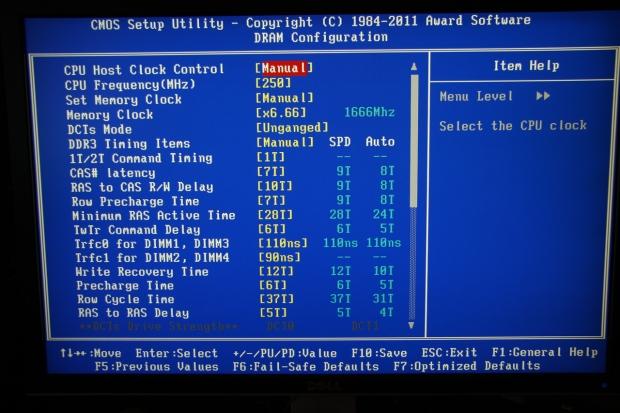This screenshot has width=620, height=413.
Task: Click the Row Precharge Time label
Action: pos(135,201)
